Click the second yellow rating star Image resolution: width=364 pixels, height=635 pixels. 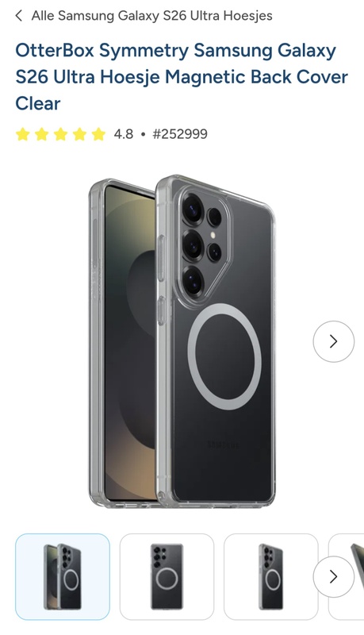tap(42, 134)
